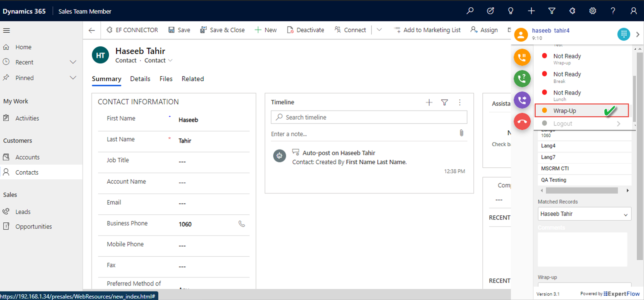This screenshot has width=644, height=300.
Task: Select the Not Ready Break status
Action: click(567, 77)
